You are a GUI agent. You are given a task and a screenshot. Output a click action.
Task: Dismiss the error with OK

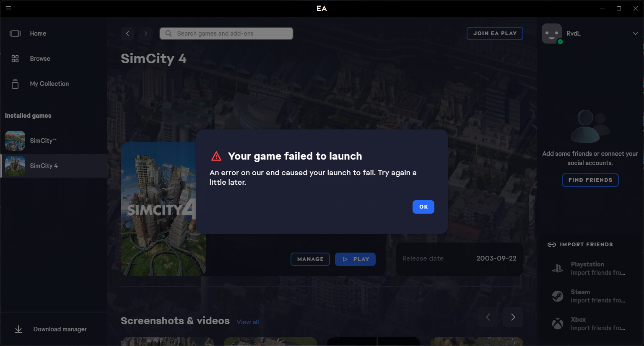click(x=423, y=207)
